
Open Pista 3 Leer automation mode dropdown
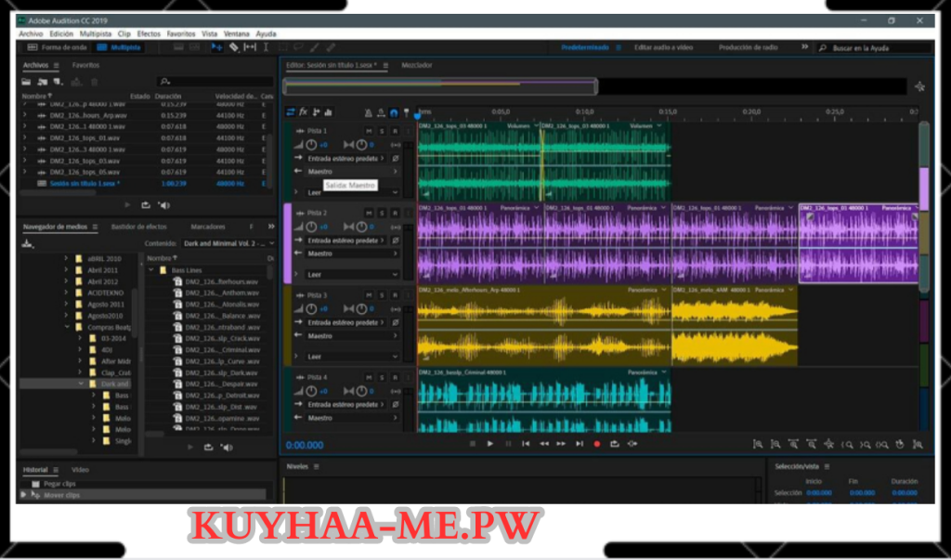click(x=352, y=357)
